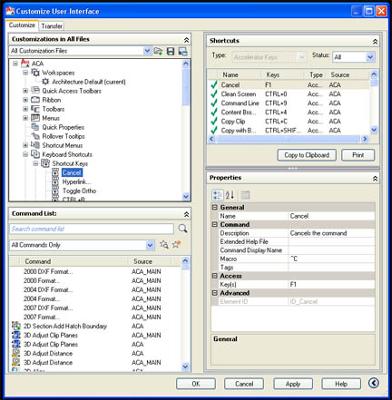Viewport: 392px width, 400px height.
Task: Click the Apply button
Action: pos(293,384)
